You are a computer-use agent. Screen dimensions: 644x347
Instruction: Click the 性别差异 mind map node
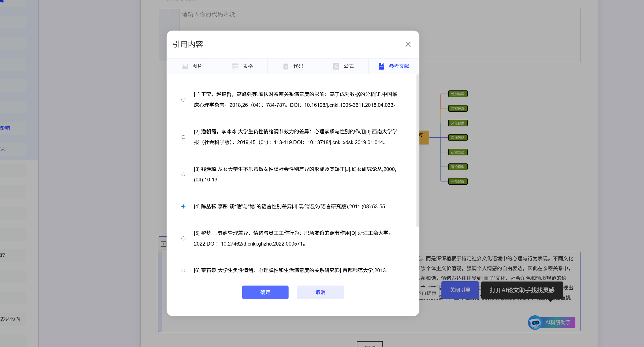458,94
